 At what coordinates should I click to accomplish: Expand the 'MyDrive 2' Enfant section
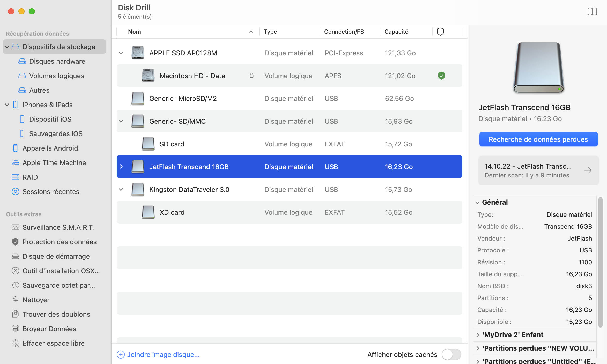coord(478,335)
